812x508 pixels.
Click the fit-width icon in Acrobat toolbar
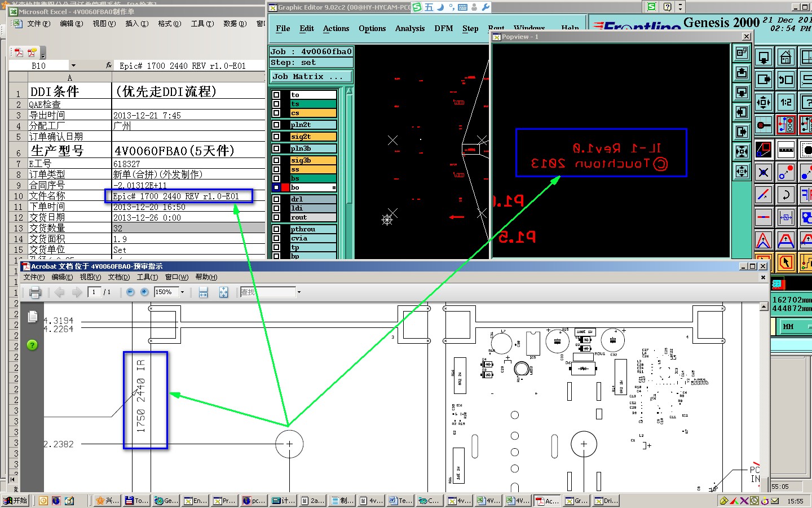click(x=204, y=292)
